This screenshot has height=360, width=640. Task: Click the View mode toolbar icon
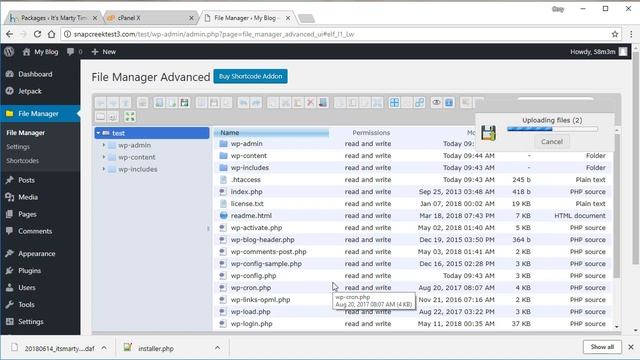tap(100, 117)
